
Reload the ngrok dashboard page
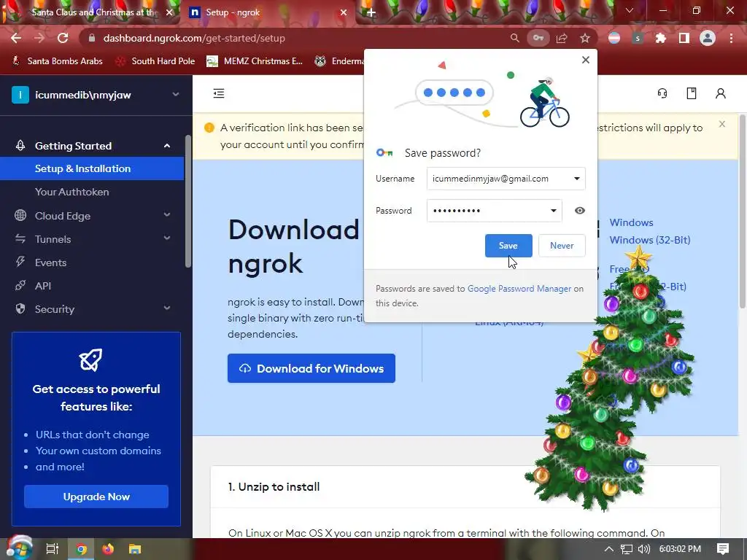(x=63, y=38)
